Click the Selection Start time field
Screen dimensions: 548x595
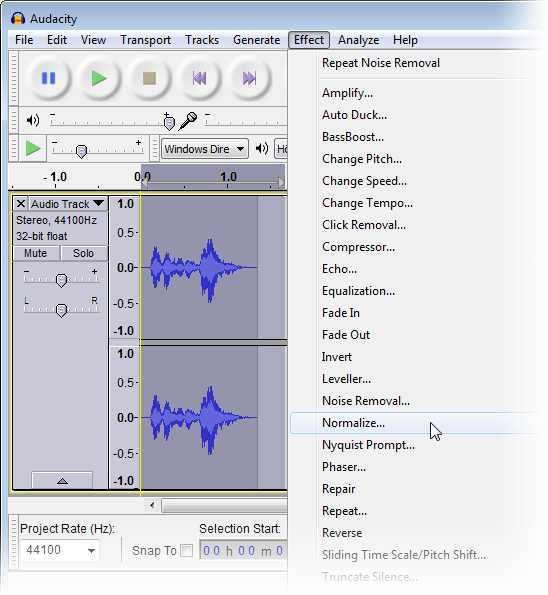(243, 551)
